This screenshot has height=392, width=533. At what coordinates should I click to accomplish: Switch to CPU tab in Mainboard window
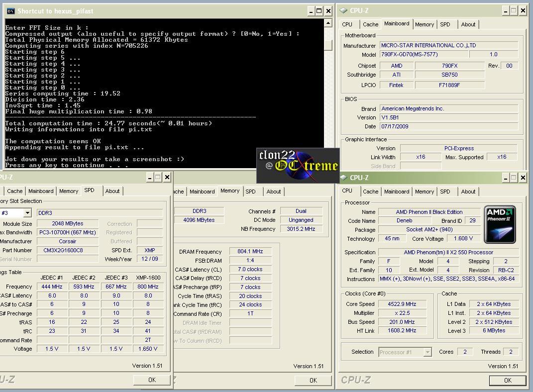click(347, 24)
